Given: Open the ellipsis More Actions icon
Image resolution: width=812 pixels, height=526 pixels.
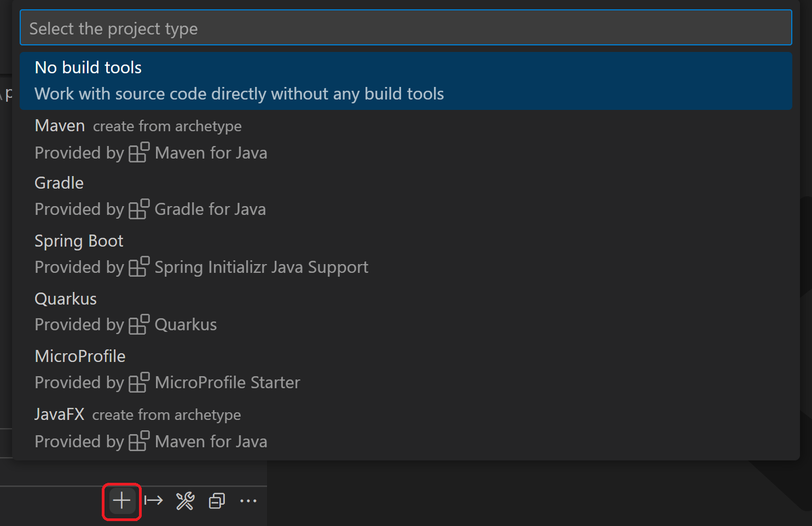Looking at the screenshot, I should (x=249, y=500).
